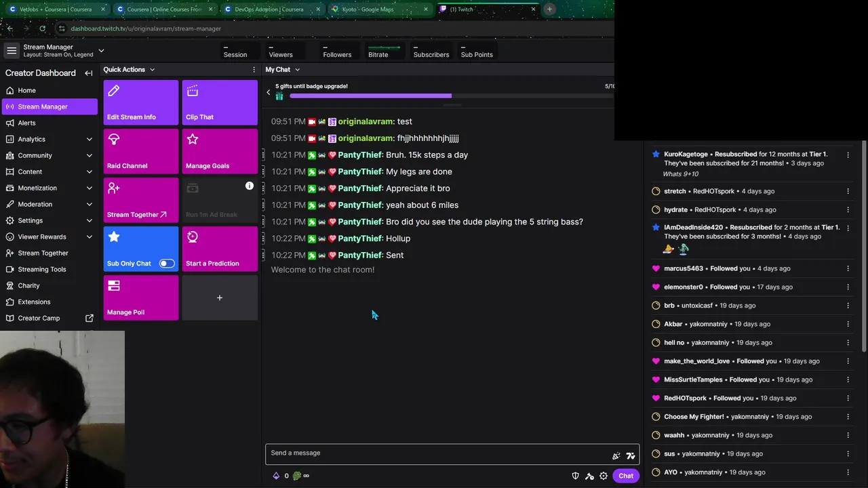Open options for IAmDeadInside420 resubscribed entry
This screenshot has width=868, height=488.
[848, 228]
